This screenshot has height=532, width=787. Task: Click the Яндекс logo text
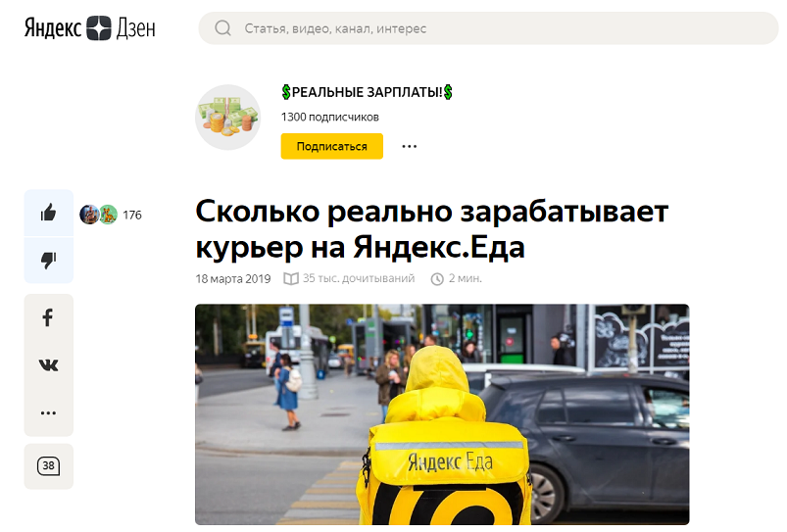point(53,28)
